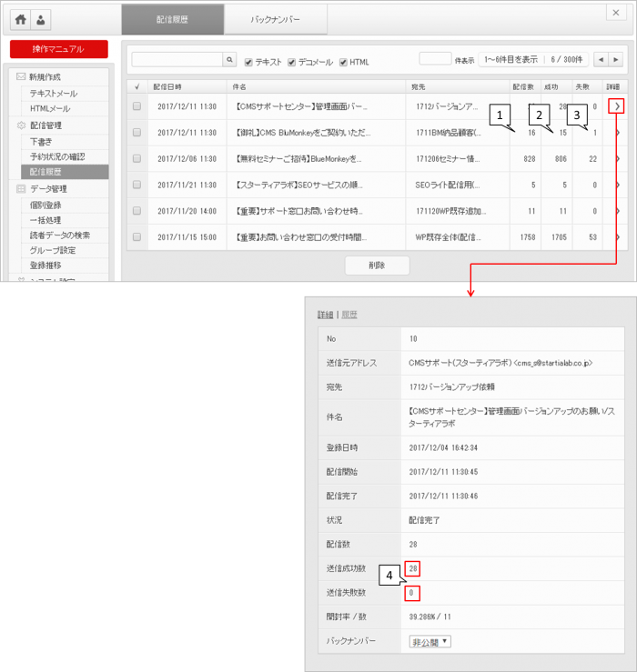
Task: Open 下書き in sidebar
Action: 41,142
